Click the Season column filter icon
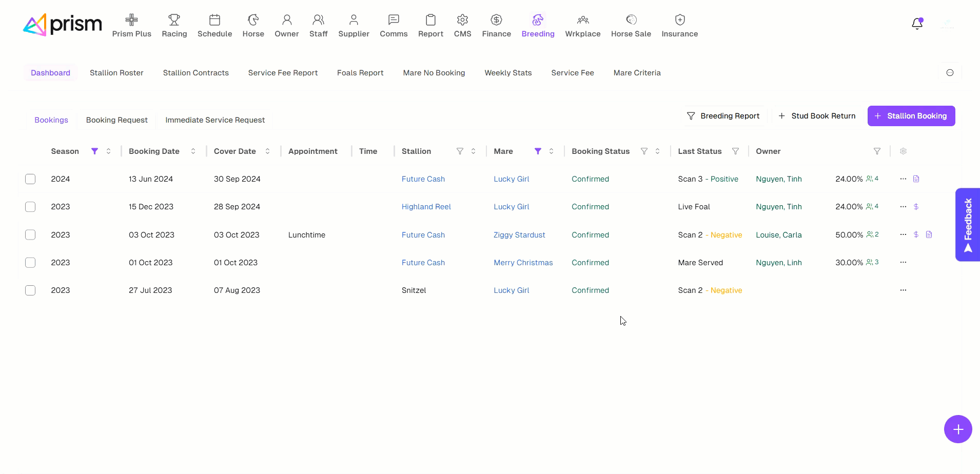This screenshot has height=474, width=980. (x=94, y=151)
